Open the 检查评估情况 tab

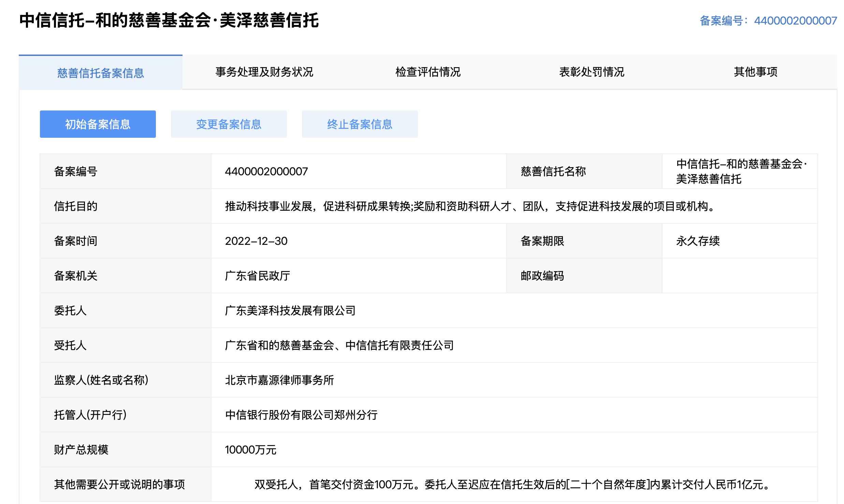(x=428, y=72)
